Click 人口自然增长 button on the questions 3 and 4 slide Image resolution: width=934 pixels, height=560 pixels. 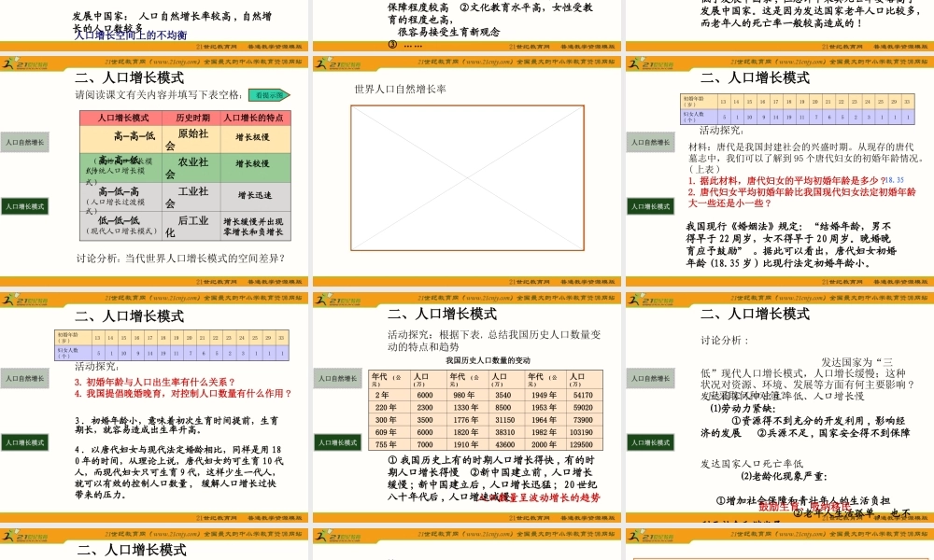click(x=25, y=379)
